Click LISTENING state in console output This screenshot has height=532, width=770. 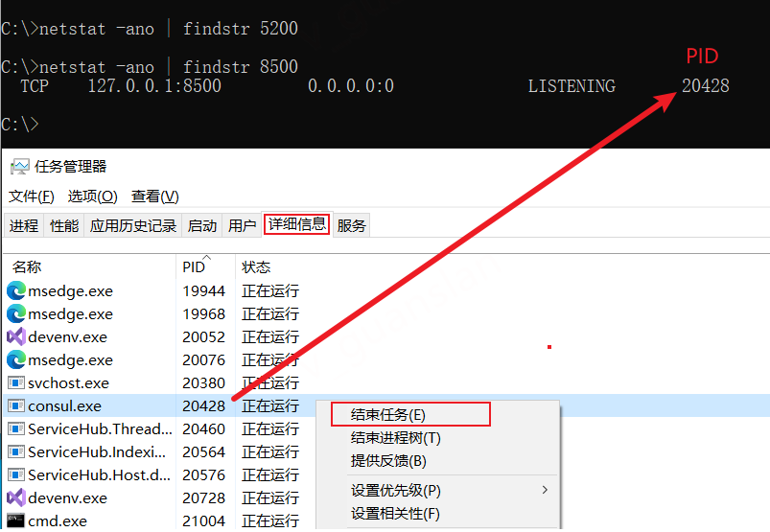(572, 86)
